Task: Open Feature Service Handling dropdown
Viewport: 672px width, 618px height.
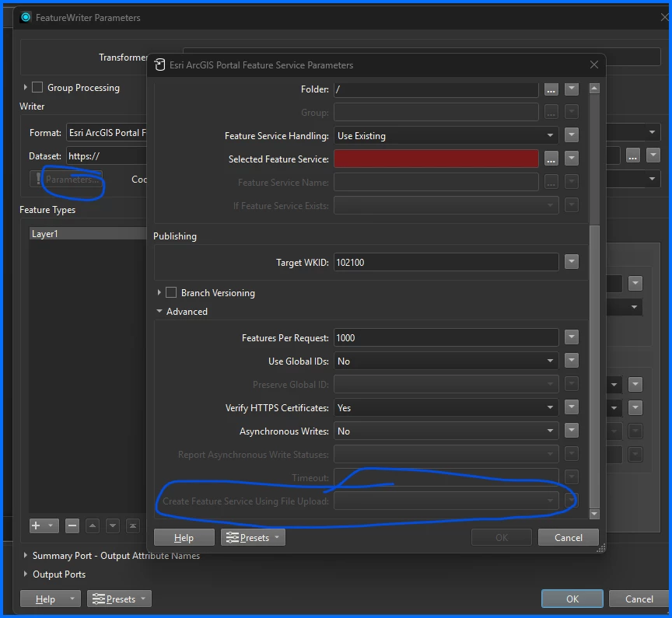Action: (x=446, y=136)
